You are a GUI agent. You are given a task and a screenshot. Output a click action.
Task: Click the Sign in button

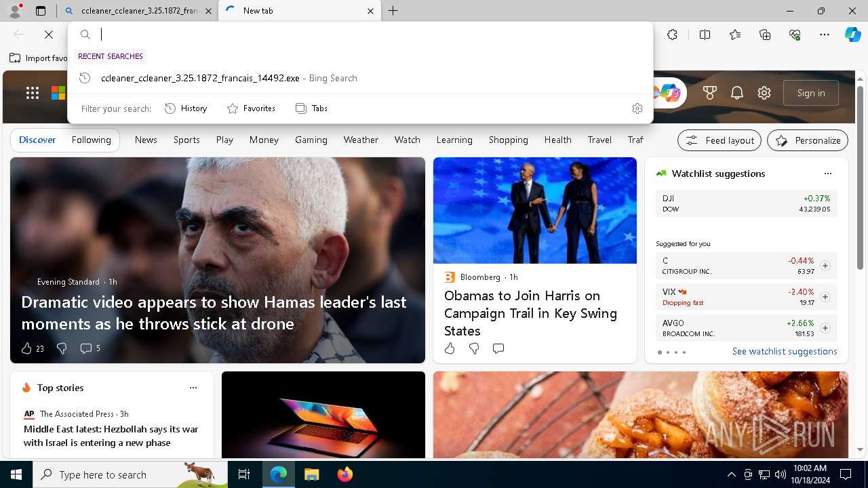(x=811, y=93)
